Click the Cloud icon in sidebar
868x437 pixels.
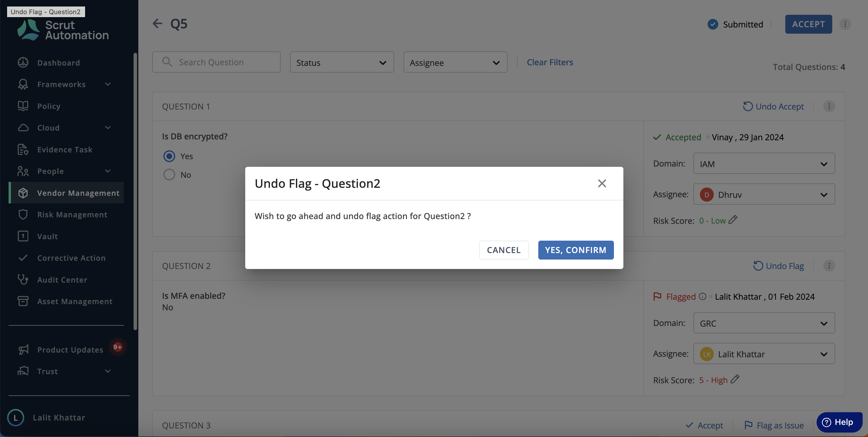[x=23, y=128]
